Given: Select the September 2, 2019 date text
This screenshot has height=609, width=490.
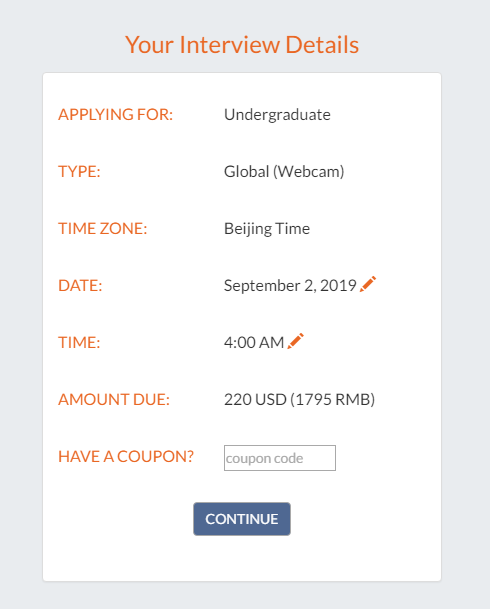Looking at the screenshot, I should click(x=290, y=286).
